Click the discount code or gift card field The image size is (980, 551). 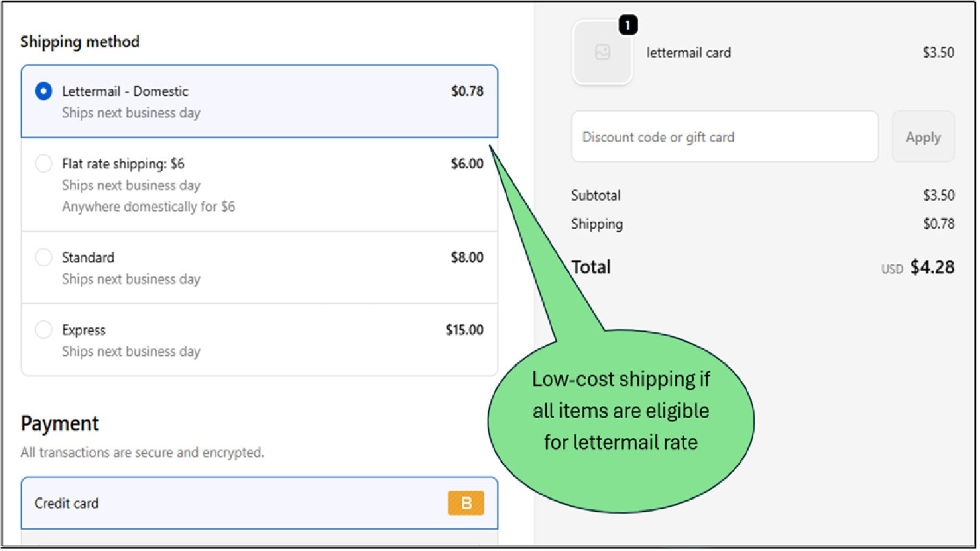[x=725, y=137]
